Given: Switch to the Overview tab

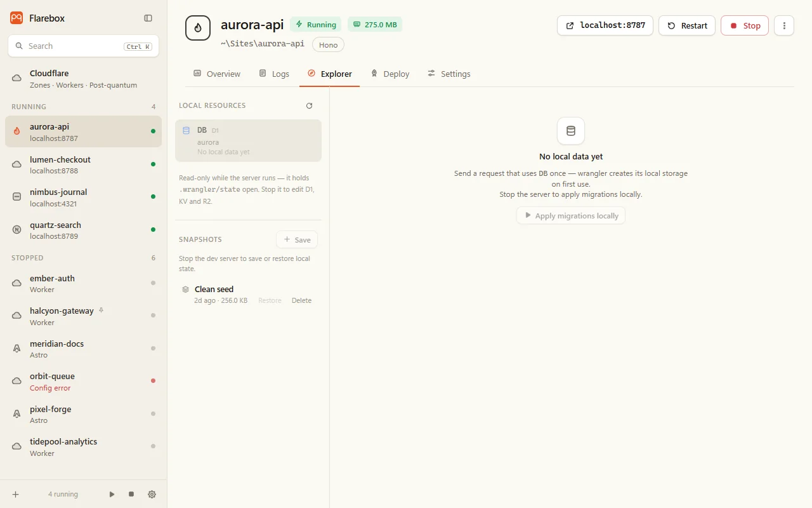Looking at the screenshot, I should pyautogui.click(x=217, y=74).
